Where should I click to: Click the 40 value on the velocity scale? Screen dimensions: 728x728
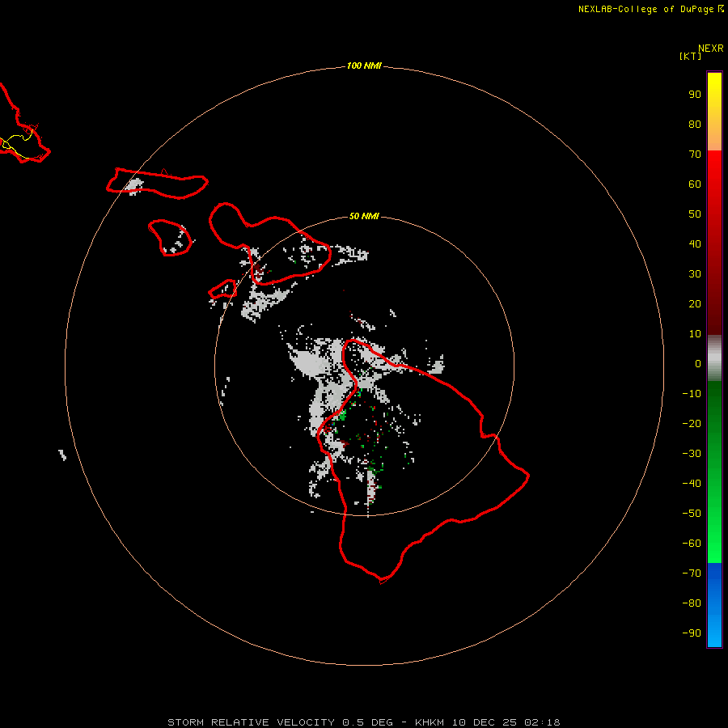[695, 244]
